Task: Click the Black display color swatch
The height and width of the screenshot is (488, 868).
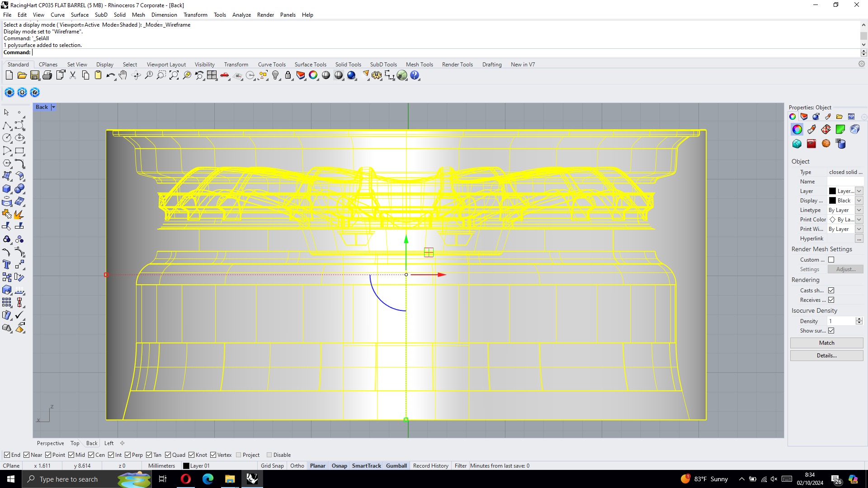Action: pos(832,201)
